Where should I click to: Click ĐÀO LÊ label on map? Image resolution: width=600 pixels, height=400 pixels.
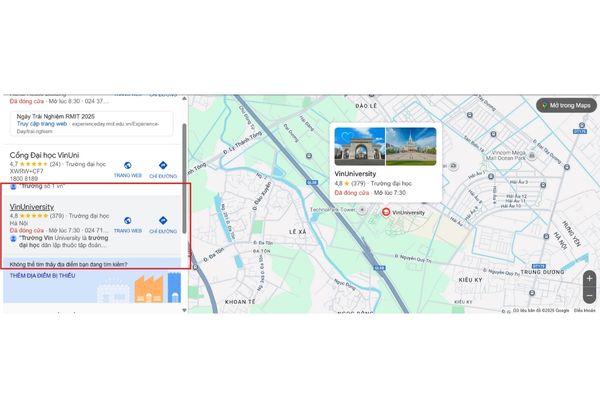tap(366, 106)
